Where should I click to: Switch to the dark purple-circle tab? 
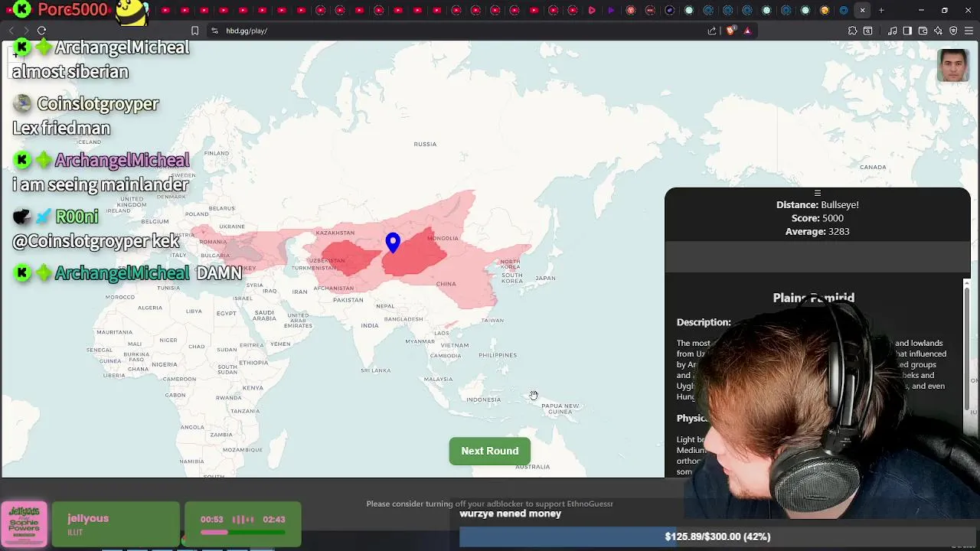[x=669, y=11]
